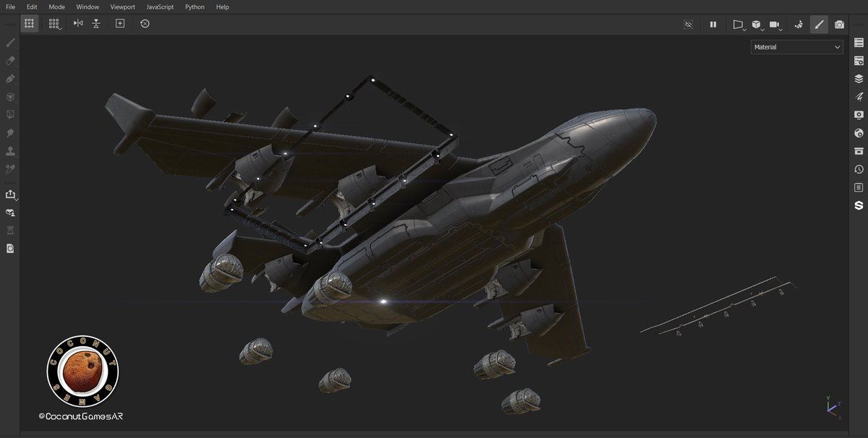
Task: Select the Projection tool in left toolbar
Action: pyautogui.click(x=10, y=79)
